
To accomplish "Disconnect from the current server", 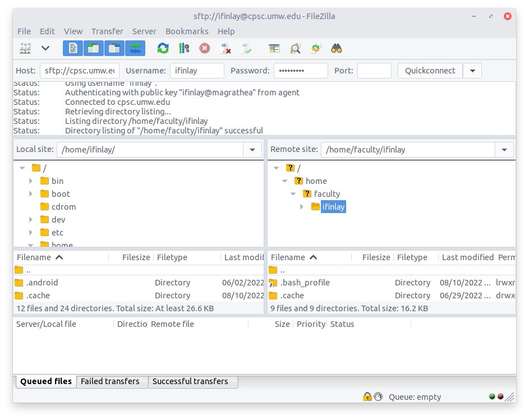I will click(226, 48).
